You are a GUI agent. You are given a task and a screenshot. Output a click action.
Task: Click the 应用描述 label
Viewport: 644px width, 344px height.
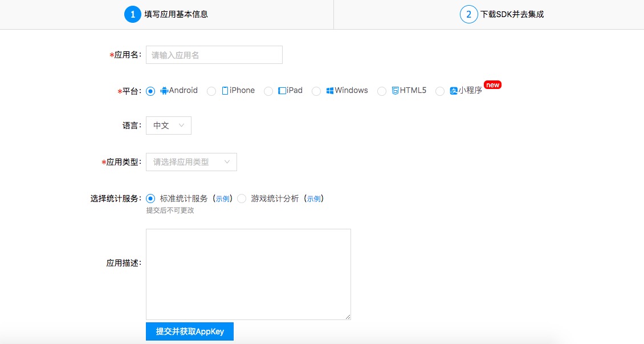[124, 263]
